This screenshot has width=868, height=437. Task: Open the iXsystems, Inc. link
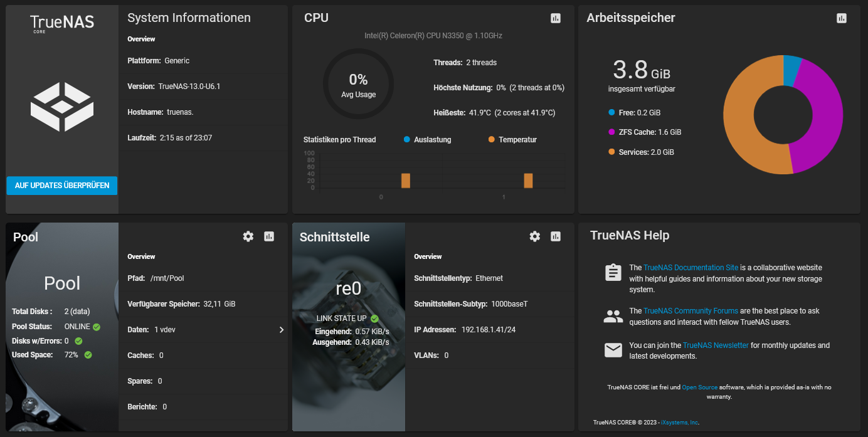click(x=679, y=423)
